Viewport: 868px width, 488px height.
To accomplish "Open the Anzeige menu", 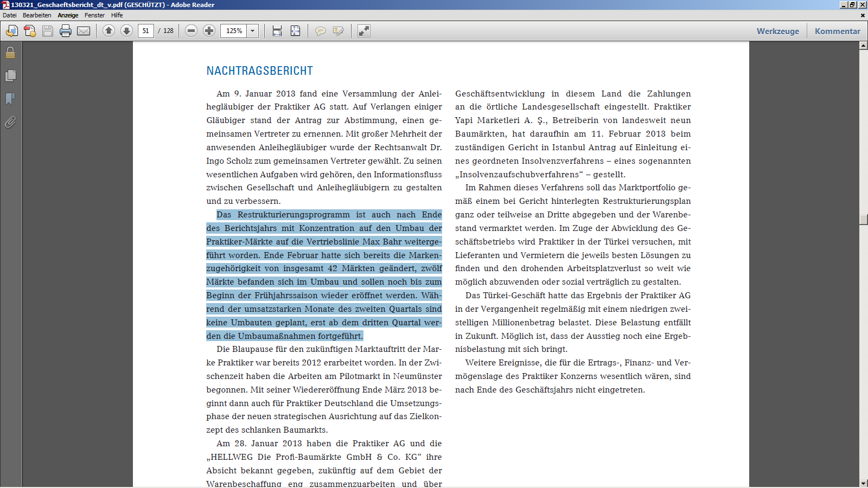I will pos(68,15).
